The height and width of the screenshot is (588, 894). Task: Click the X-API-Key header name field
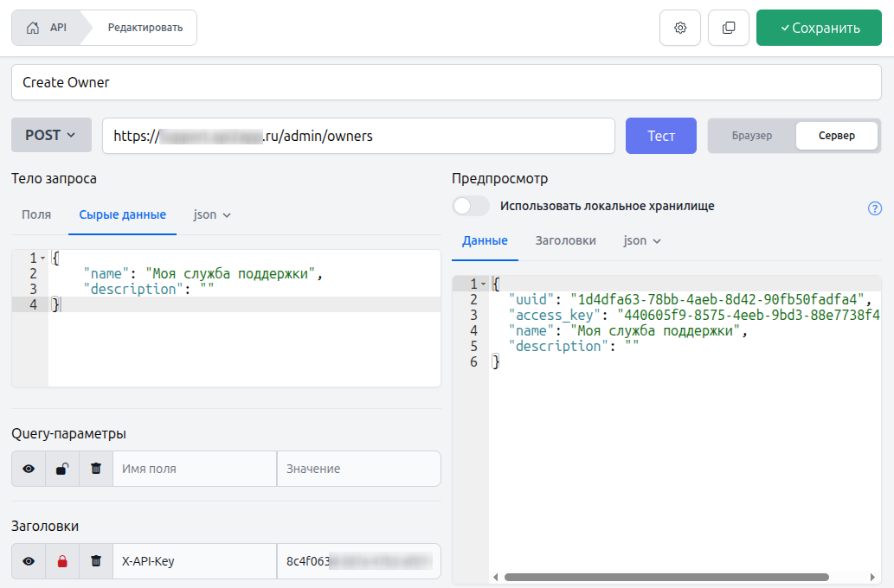[x=195, y=560]
